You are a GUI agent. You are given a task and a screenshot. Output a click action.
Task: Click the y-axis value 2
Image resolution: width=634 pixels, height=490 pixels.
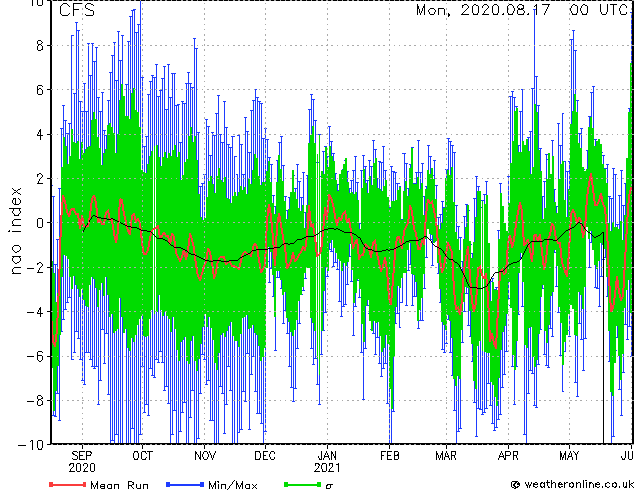[x=40, y=179]
